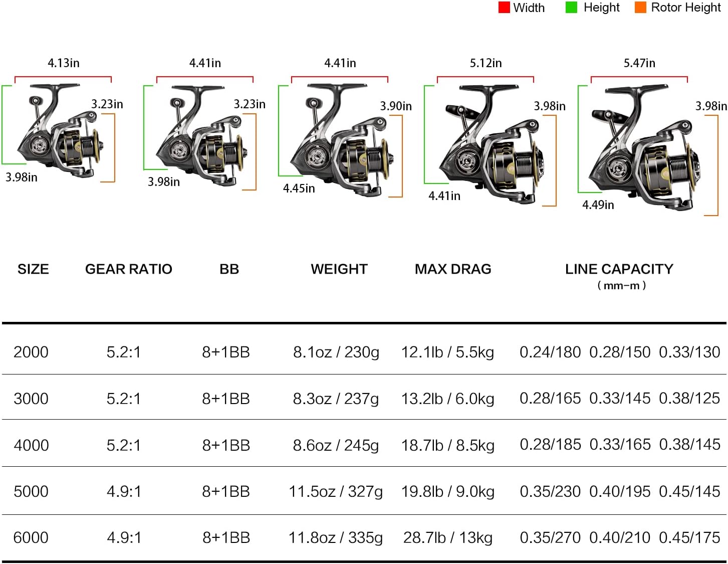Select the 2000 size row label
This screenshot has width=728, height=564.
[x=31, y=352]
